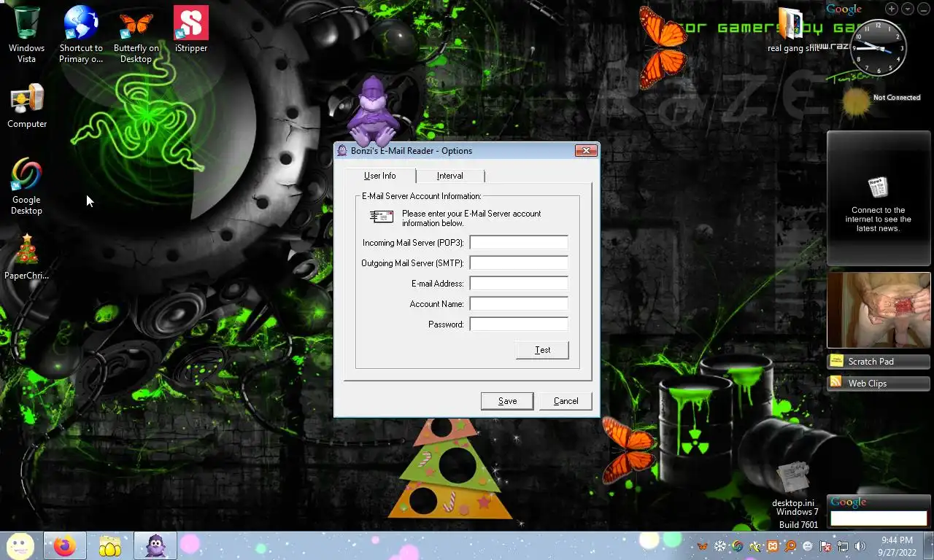Open Firefox from the taskbar
Image resolution: width=934 pixels, height=560 pixels.
(64, 545)
